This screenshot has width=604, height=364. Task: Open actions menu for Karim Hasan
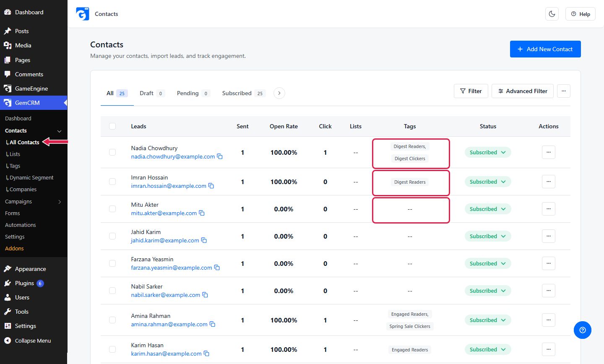(549, 349)
